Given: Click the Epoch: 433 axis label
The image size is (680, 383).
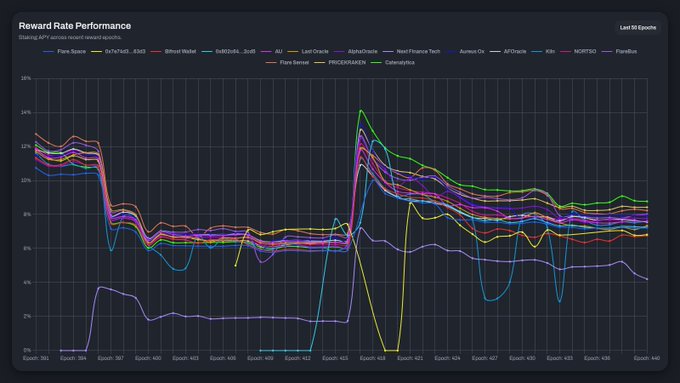Looking at the screenshot, I should click(x=559, y=358).
